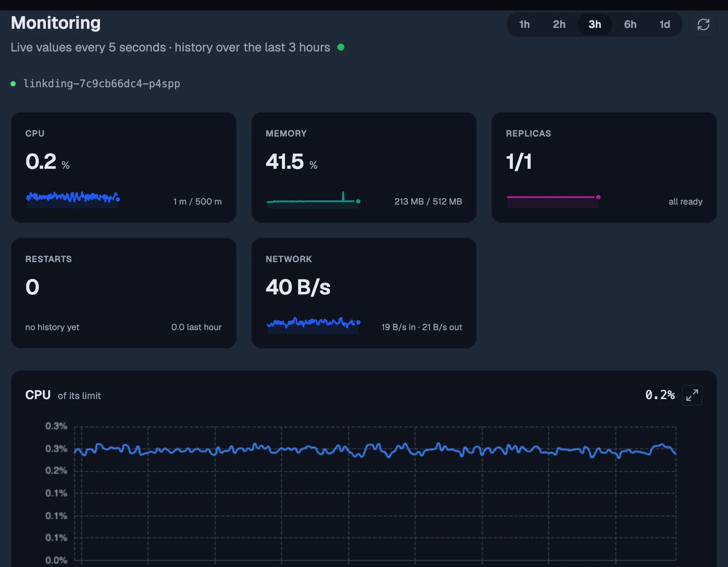Click the 0.0% axis label in CPU chart
Screen dimensions: 728x567
click(x=56, y=560)
